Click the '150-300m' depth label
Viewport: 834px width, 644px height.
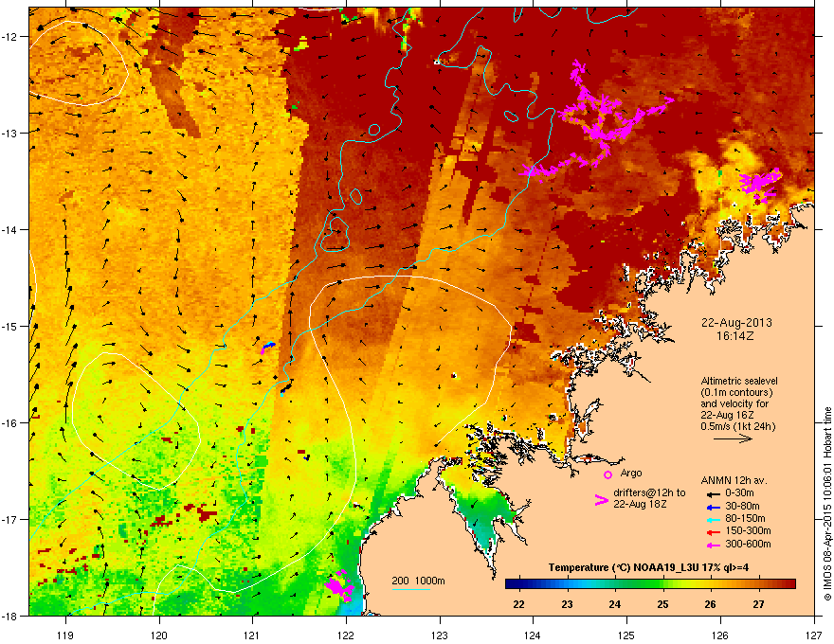point(748,530)
